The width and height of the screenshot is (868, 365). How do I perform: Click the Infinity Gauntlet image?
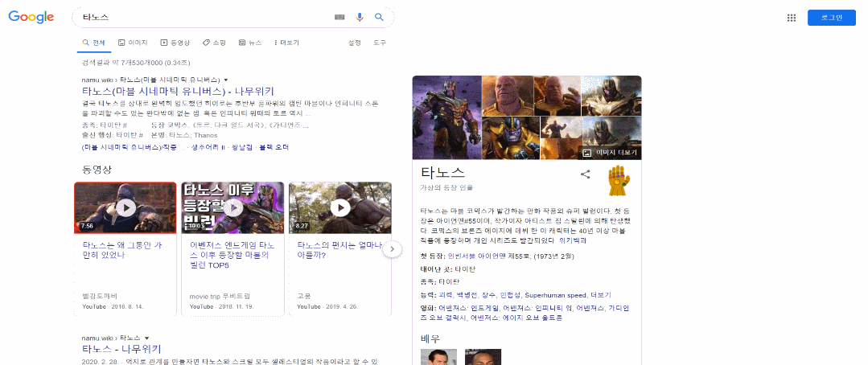(619, 180)
